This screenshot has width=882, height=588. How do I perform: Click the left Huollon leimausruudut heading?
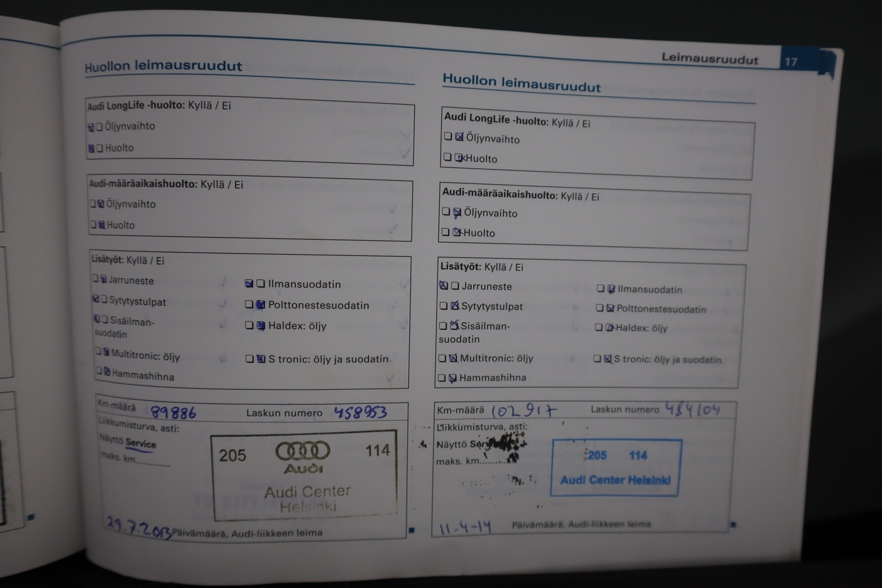pyautogui.click(x=161, y=68)
